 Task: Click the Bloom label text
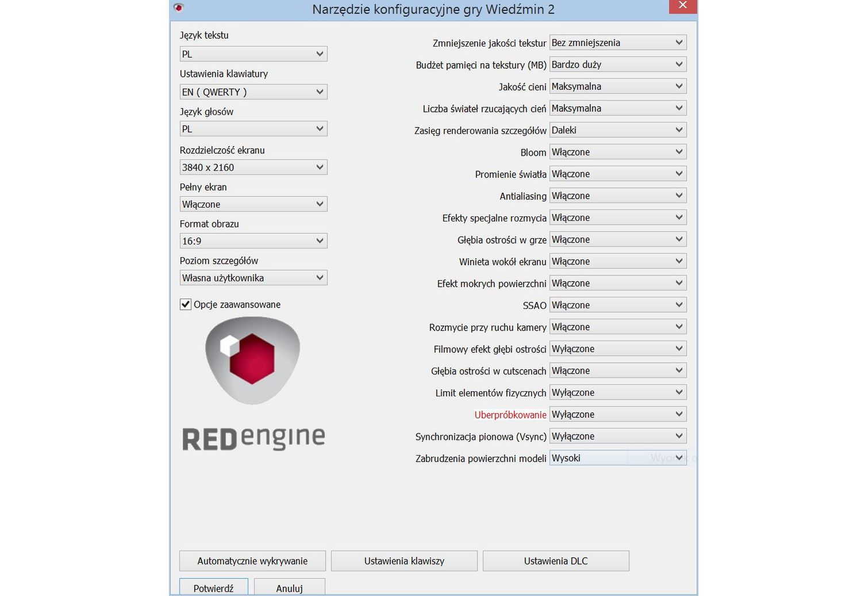click(x=533, y=152)
